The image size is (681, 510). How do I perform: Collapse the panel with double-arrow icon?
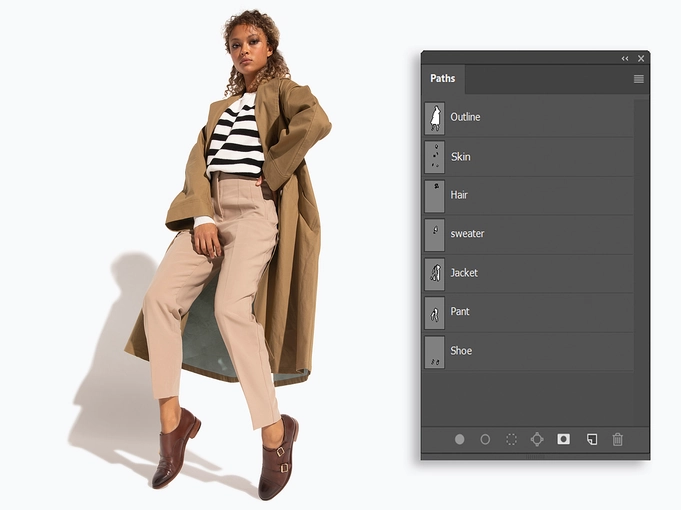(625, 59)
